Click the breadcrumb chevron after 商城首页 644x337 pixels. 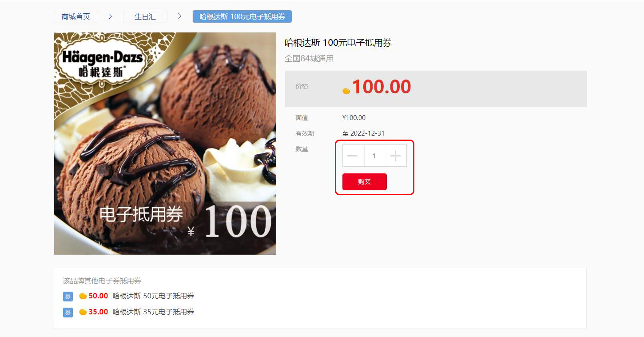point(111,16)
